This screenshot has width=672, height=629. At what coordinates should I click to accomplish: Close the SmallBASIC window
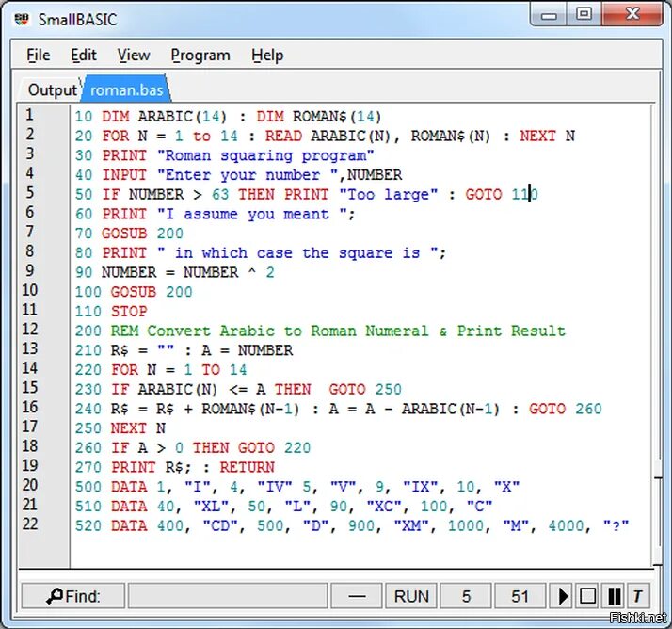(632, 14)
